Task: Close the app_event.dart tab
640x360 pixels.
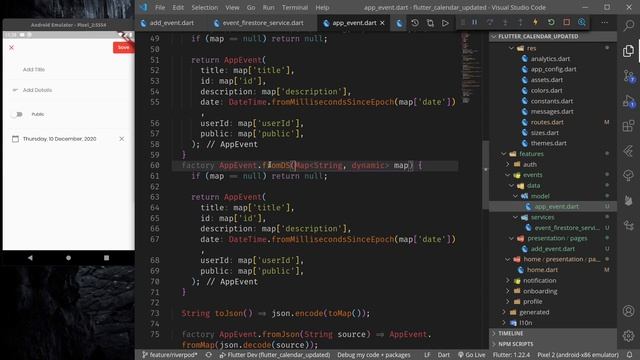Action: point(382,23)
